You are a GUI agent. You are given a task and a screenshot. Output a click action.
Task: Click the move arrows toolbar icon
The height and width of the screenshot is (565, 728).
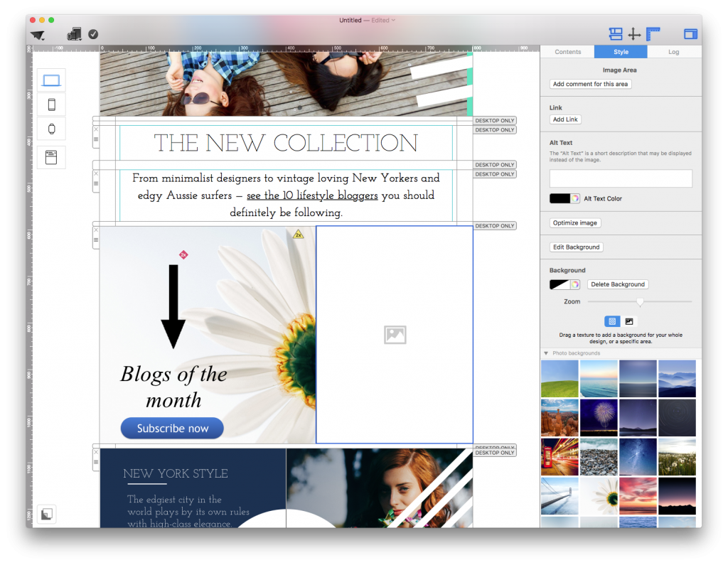pos(635,33)
